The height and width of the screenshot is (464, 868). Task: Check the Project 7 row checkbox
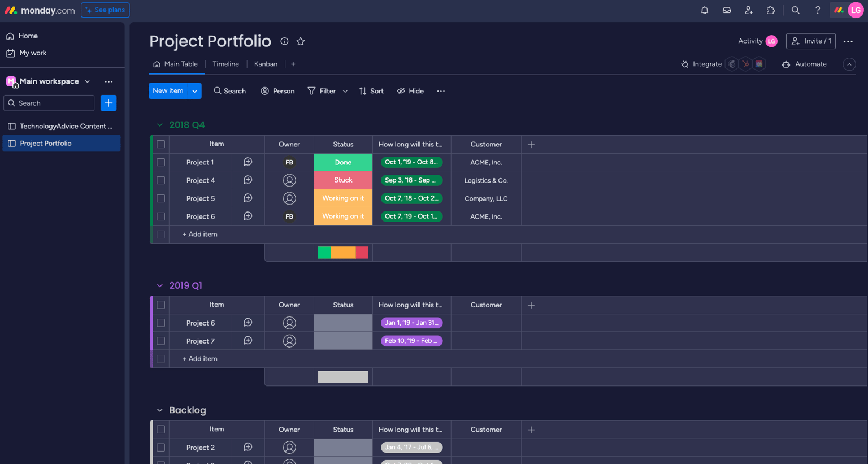pos(161,341)
